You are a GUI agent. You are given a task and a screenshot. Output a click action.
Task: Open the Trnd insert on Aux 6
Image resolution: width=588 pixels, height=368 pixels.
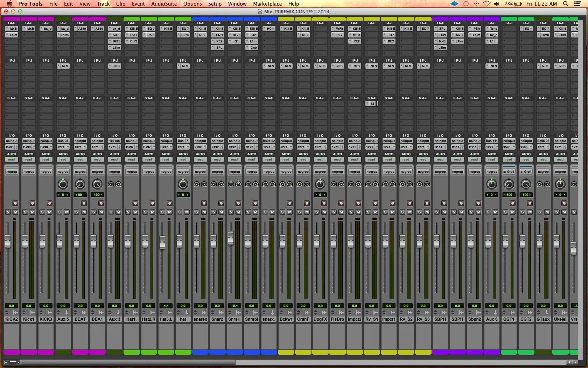pos(492,29)
